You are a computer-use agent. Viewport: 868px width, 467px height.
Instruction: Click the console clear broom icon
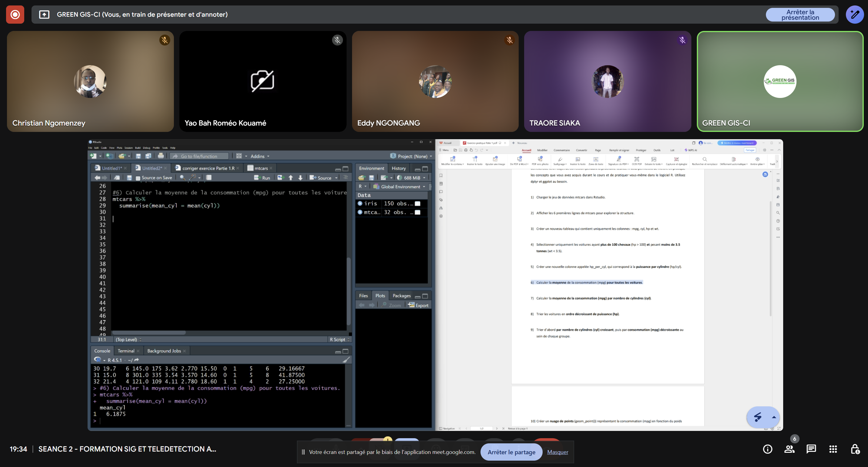tap(346, 360)
